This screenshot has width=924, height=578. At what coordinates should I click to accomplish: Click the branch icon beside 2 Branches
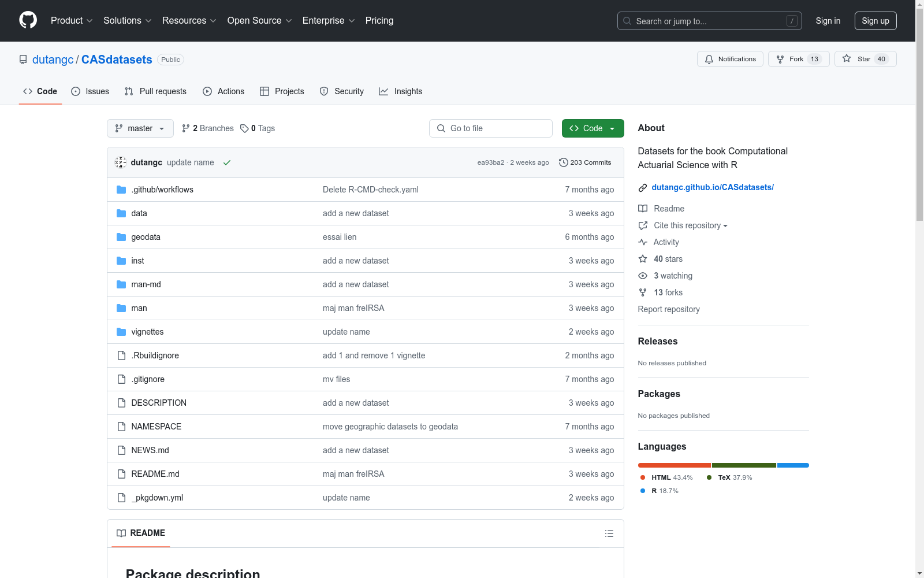[186, 128]
